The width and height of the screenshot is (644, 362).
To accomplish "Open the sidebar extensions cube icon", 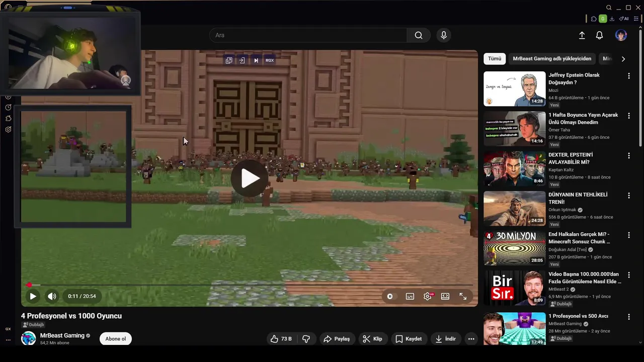I will (x=8, y=118).
